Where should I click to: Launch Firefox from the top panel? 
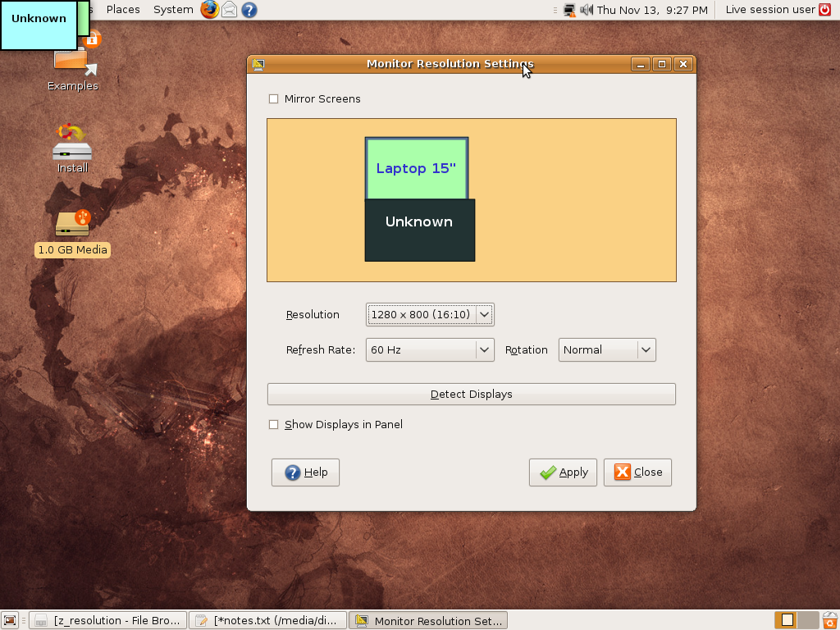(x=210, y=10)
